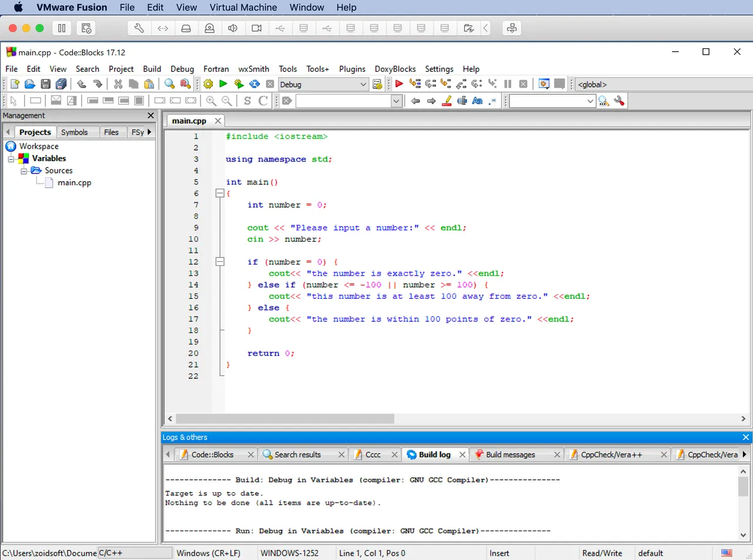Click the Undo arrow icon
The height and width of the screenshot is (560, 753).
point(82,84)
